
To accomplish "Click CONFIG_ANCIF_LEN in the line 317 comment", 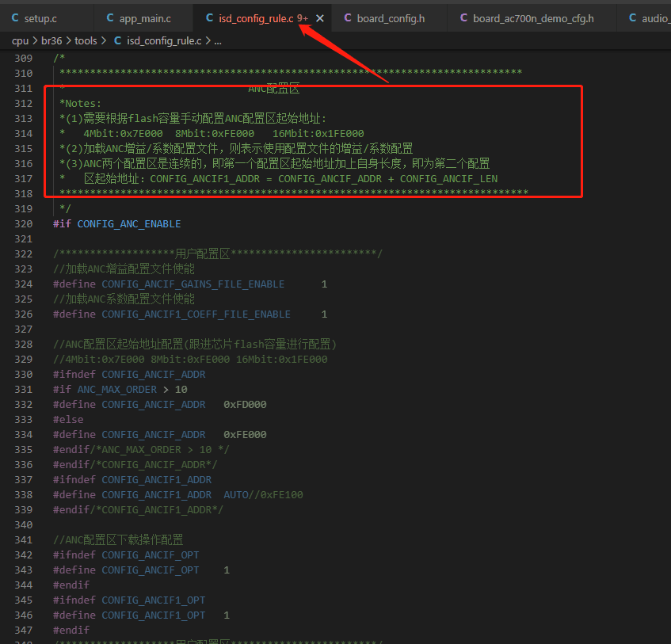I will (449, 178).
